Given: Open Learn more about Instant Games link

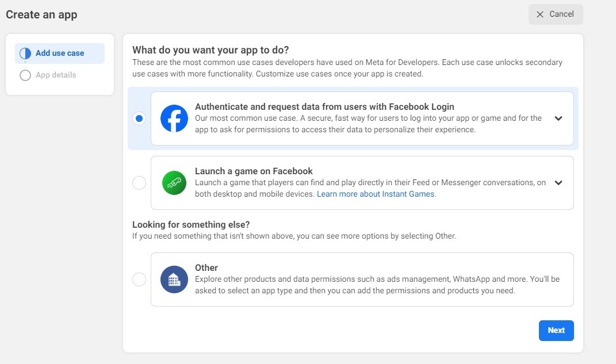Looking at the screenshot, I should pos(376,194).
